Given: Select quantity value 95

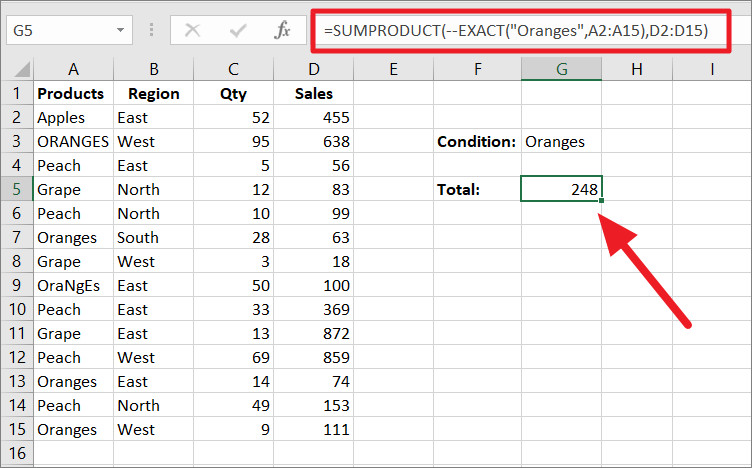Looking at the screenshot, I should click(234, 141).
